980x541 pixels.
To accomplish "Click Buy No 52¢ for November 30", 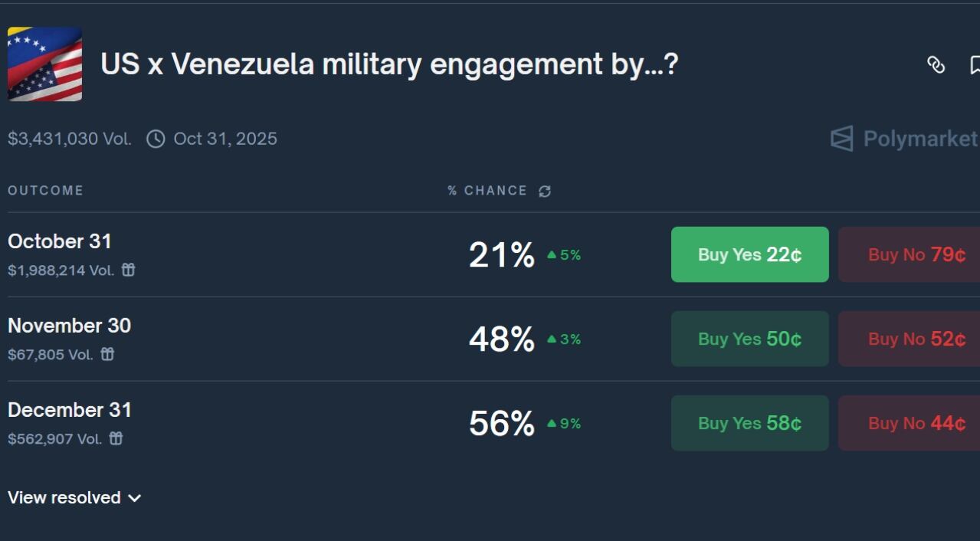I will tap(916, 338).
